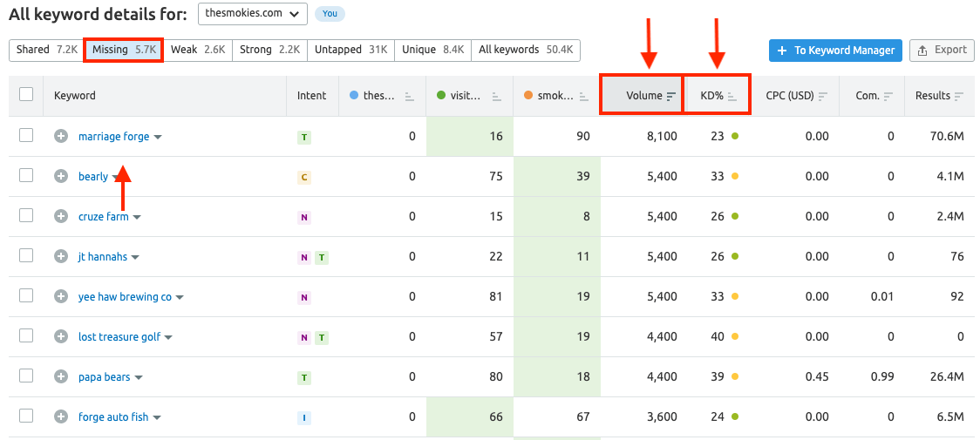
Task: Open lost treasure golf keyword link
Action: point(119,337)
